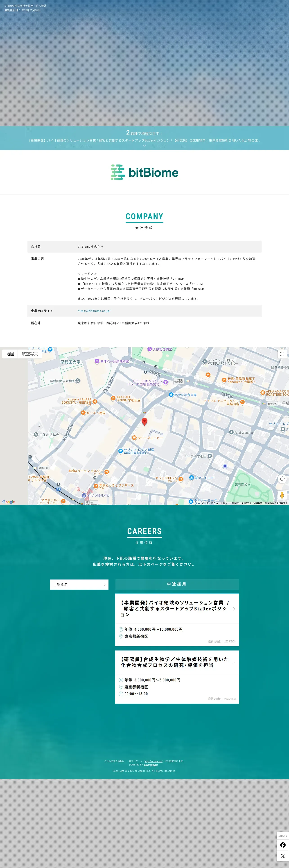Select the ドラードギャラリー marker icon

click(165, 382)
